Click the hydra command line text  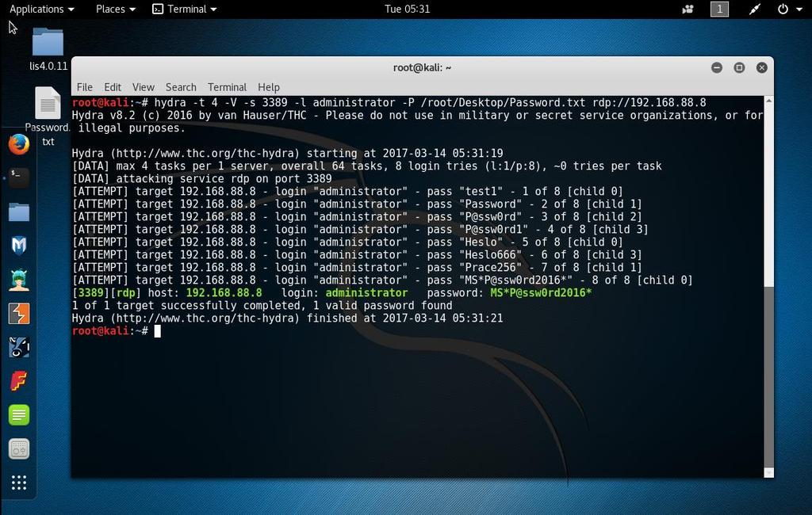[x=430, y=102]
